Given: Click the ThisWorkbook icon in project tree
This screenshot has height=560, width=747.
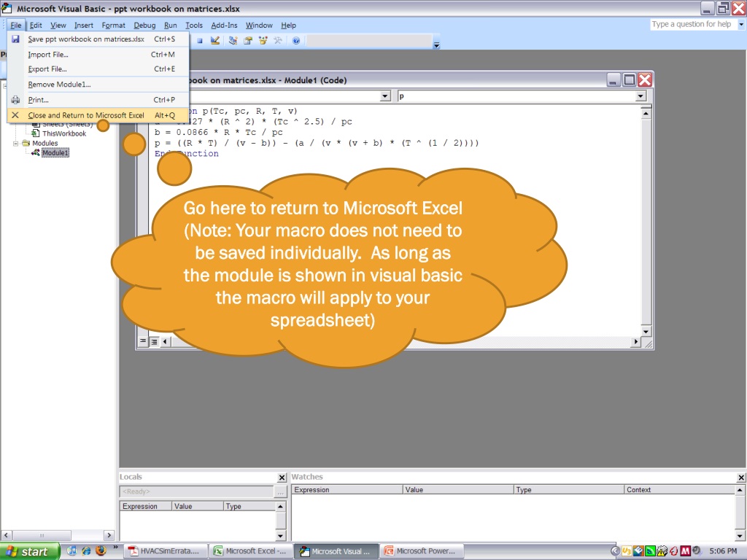Looking at the screenshot, I should pos(35,133).
